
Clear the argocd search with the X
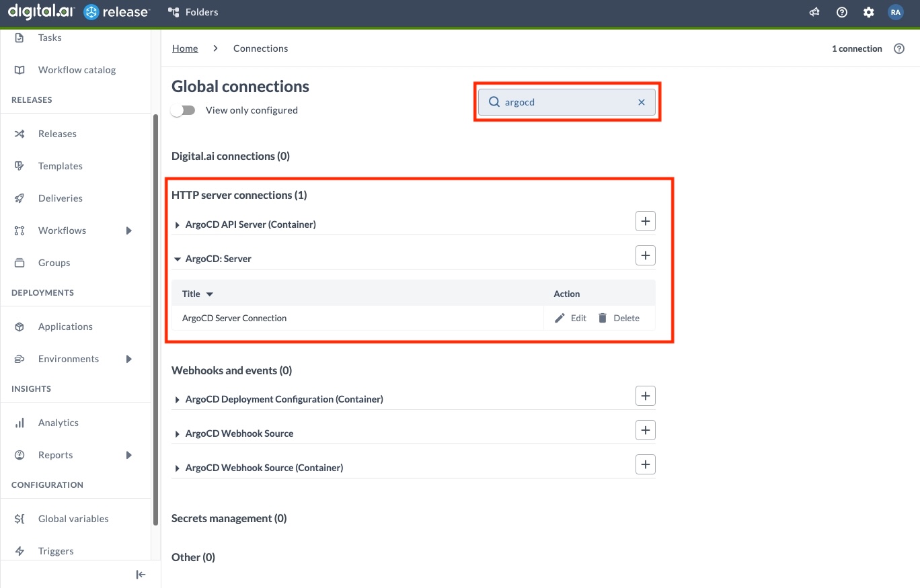641,101
